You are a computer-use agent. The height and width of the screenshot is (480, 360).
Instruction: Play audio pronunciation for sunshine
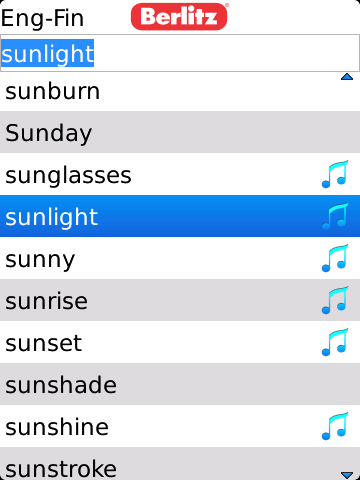coord(335,426)
